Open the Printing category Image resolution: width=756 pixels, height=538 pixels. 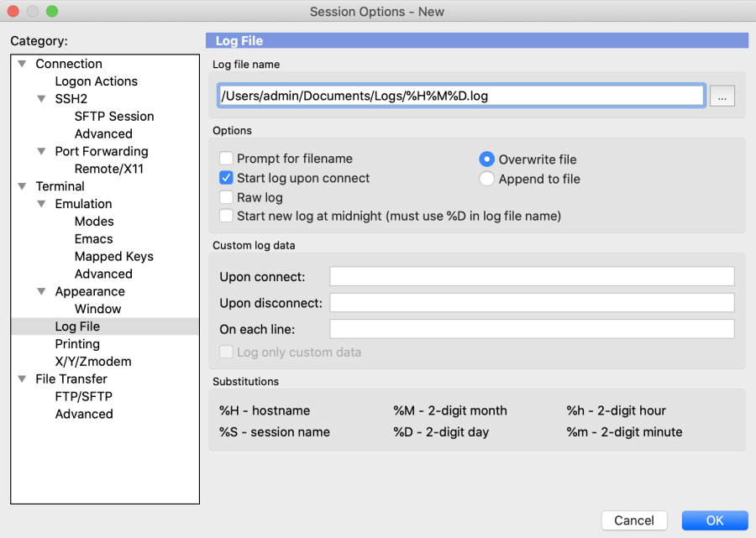coord(77,344)
